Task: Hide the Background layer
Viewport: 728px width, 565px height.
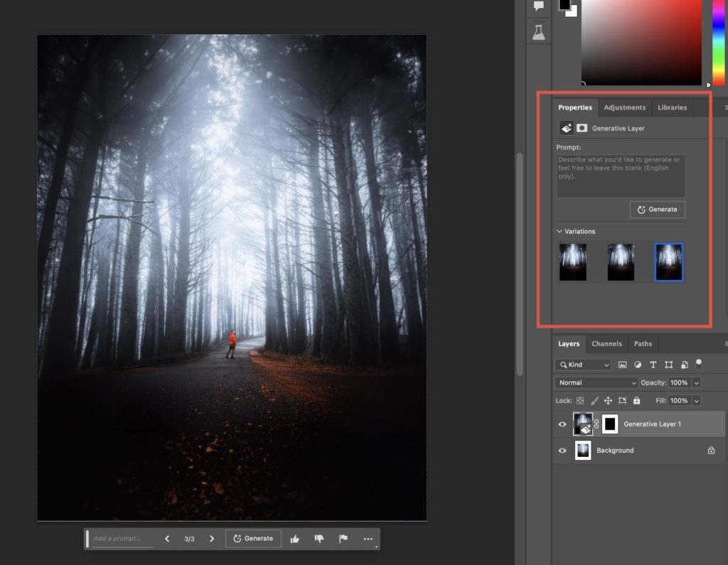Action: click(x=562, y=450)
